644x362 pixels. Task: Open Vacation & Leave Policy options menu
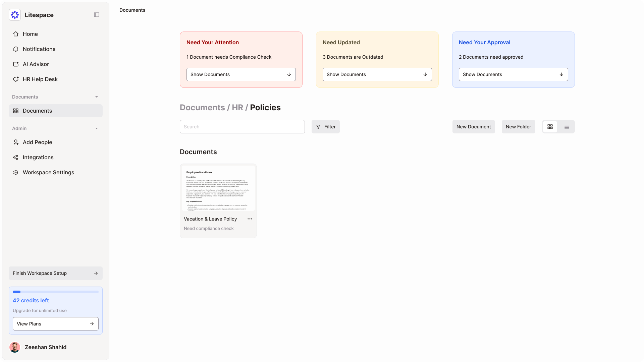point(250,219)
